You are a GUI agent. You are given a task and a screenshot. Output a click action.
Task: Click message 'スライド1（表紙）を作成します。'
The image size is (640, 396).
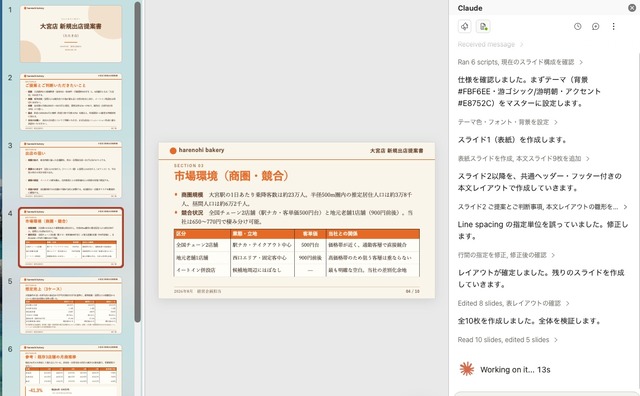click(x=513, y=140)
